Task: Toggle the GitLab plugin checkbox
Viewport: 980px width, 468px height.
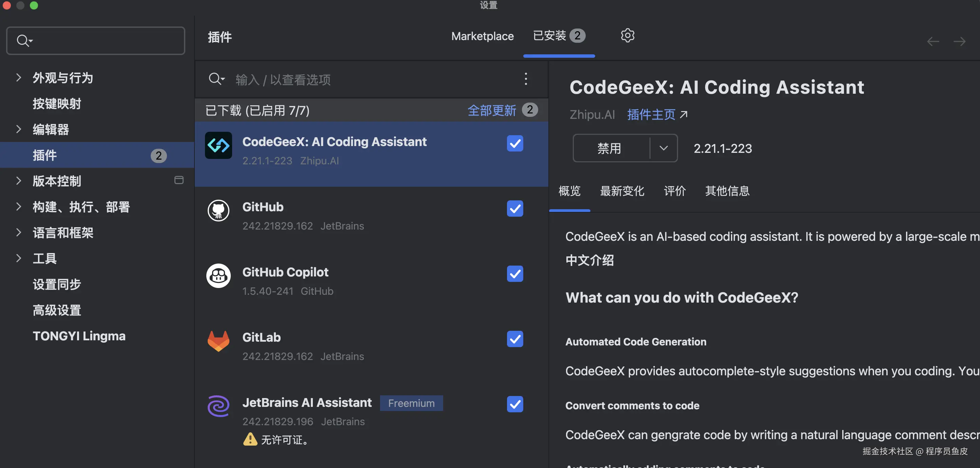Action: (515, 339)
